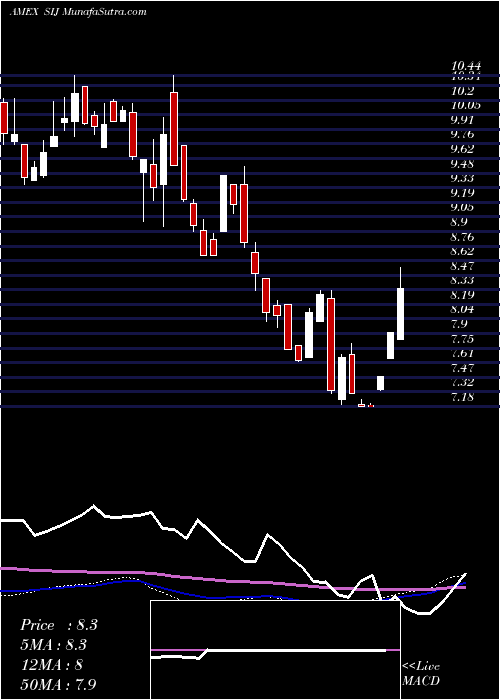Click the 9.48 price axis label
500x700 pixels.
(x=464, y=164)
